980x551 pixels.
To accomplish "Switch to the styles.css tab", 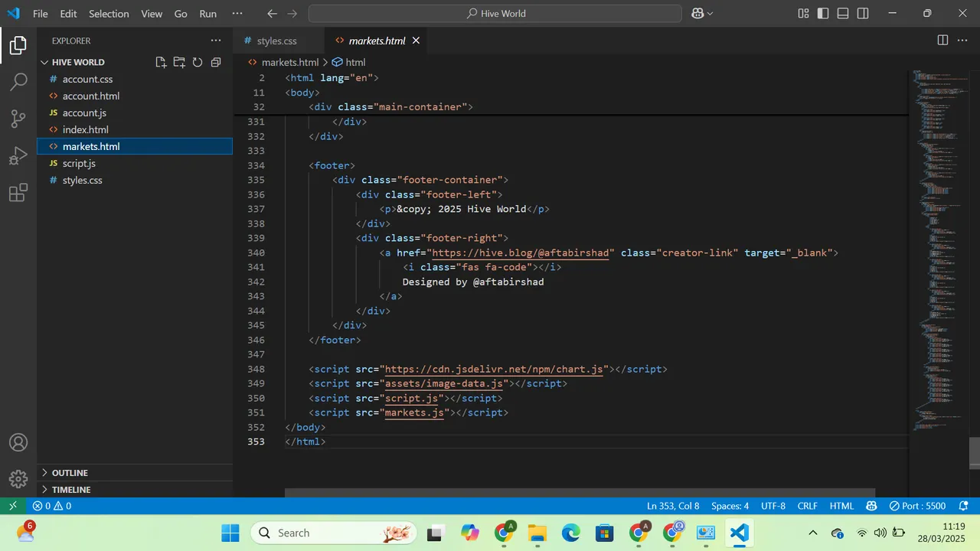I will pos(276,41).
